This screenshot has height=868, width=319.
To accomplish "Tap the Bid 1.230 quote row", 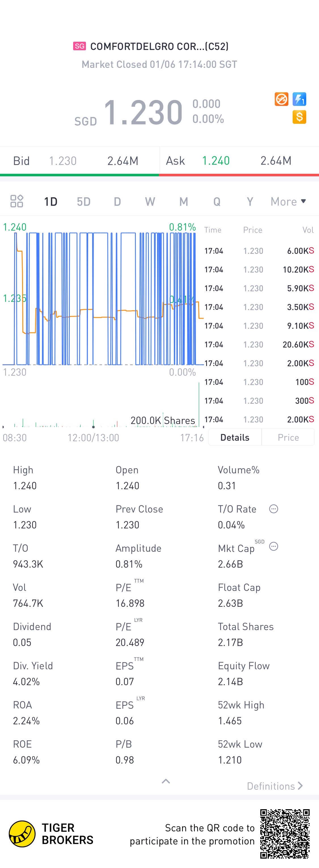I will click(79, 161).
